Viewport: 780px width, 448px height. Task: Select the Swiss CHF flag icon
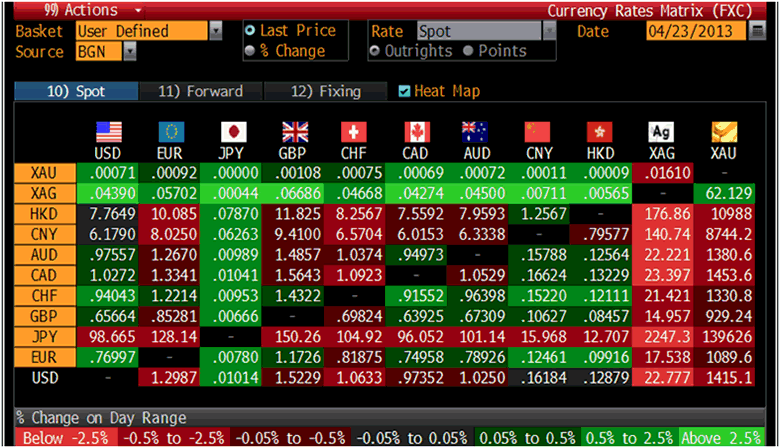point(355,132)
